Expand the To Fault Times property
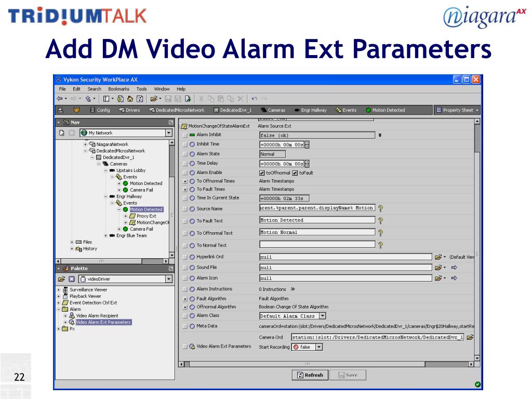Viewport: 532px width, 399px height. click(x=185, y=190)
